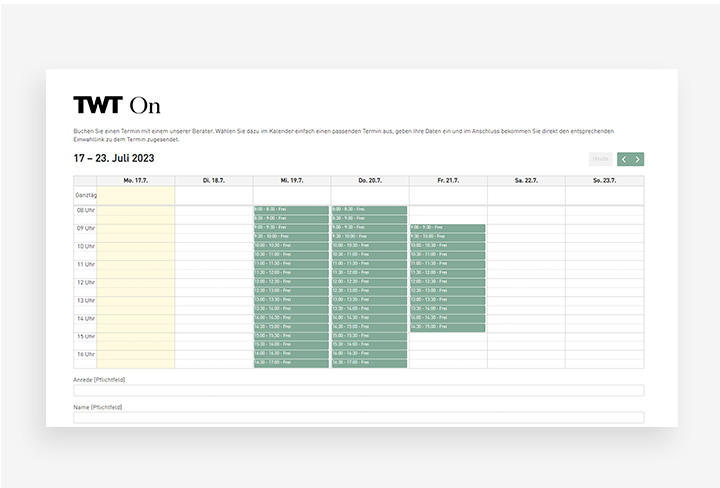Image resolution: width=720 pixels, height=488 pixels.
Task: Focus the Name required input field
Action: tap(359, 417)
